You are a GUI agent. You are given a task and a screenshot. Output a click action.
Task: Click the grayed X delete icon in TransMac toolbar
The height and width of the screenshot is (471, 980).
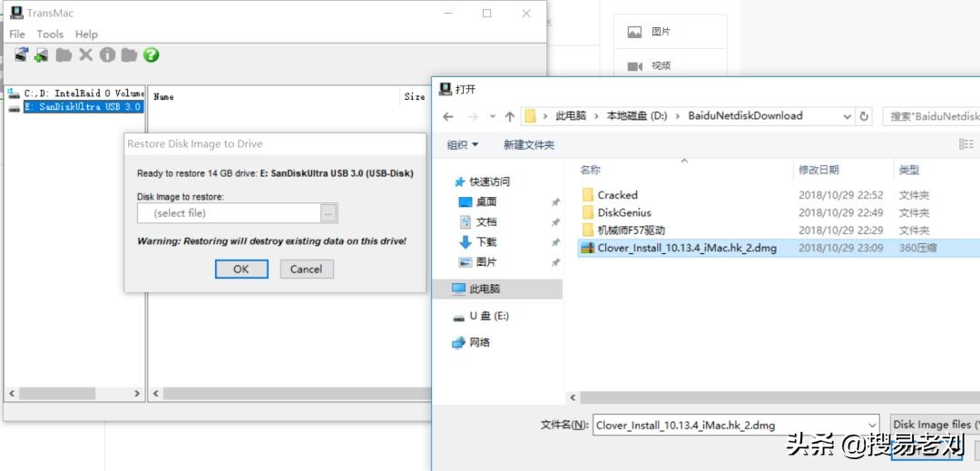click(85, 55)
